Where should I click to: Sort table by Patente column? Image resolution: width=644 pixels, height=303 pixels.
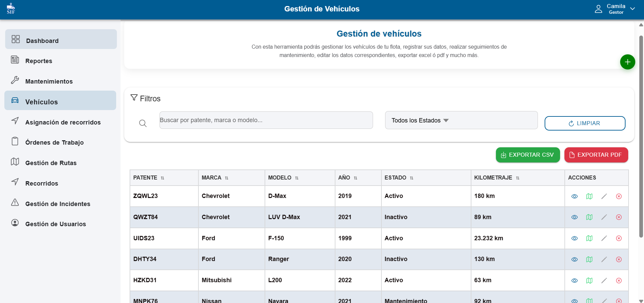click(163, 178)
